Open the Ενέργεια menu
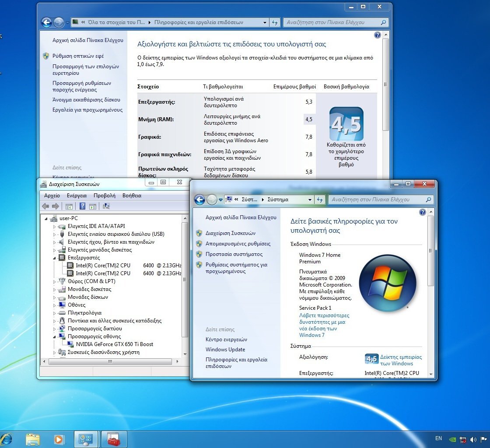The width and height of the screenshot is (490, 448). [x=77, y=196]
